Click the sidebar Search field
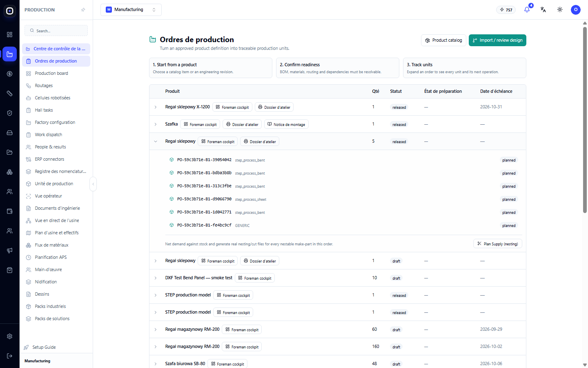The image size is (588, 368). 56,31
